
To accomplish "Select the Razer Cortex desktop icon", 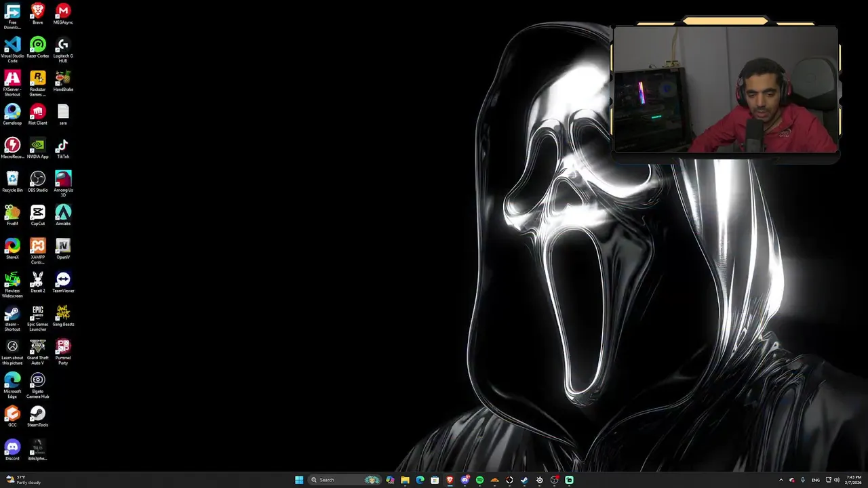I will 37,48.
